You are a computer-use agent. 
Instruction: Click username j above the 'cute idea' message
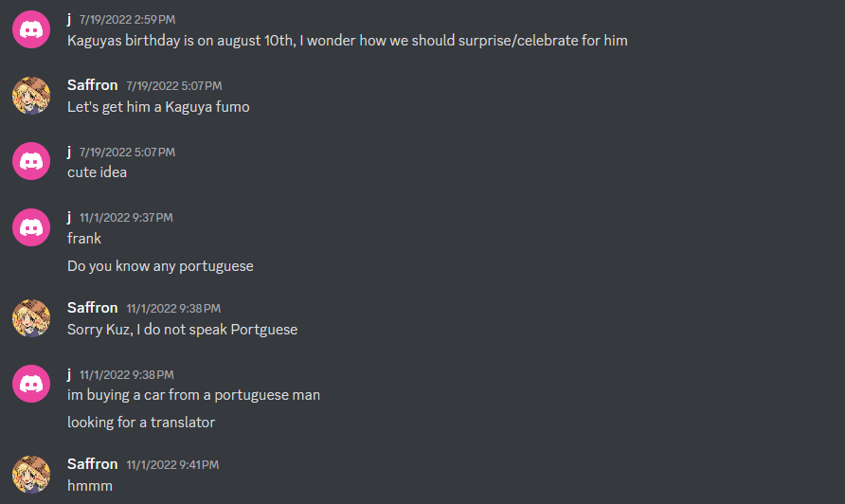point(69,152)
